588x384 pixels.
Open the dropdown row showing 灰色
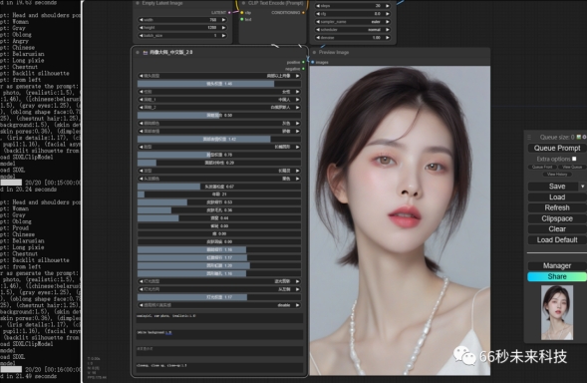pyautogui.click(x=219, y=123)
